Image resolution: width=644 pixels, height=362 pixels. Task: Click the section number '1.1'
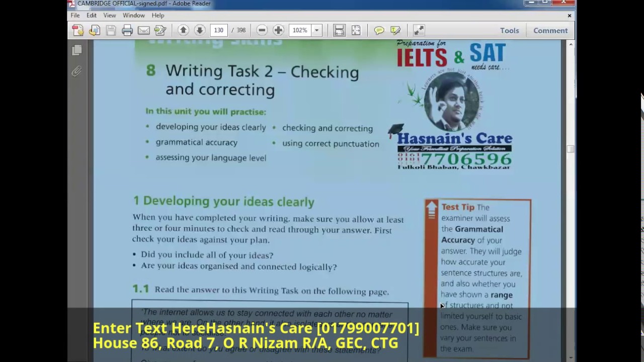[x=141, y=289]
